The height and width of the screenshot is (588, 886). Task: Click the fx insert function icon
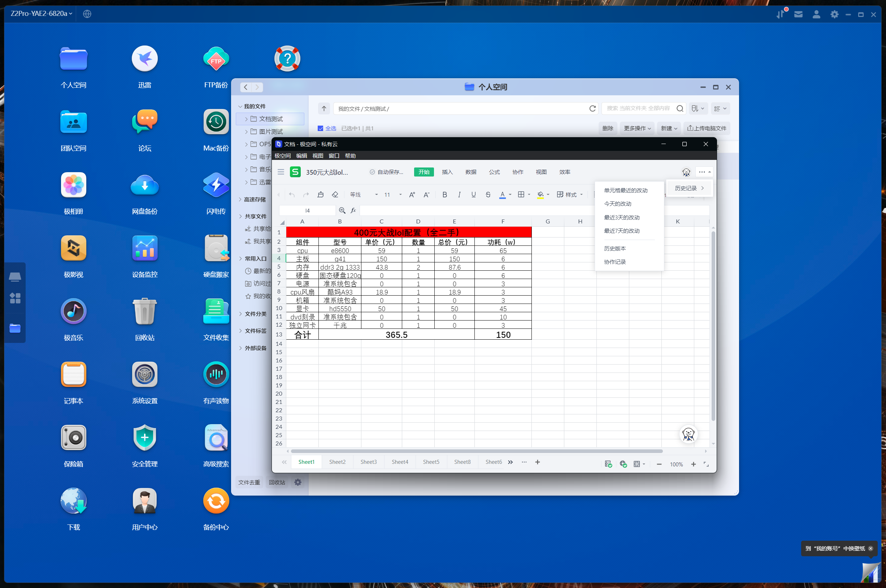(x=353, y=210)
